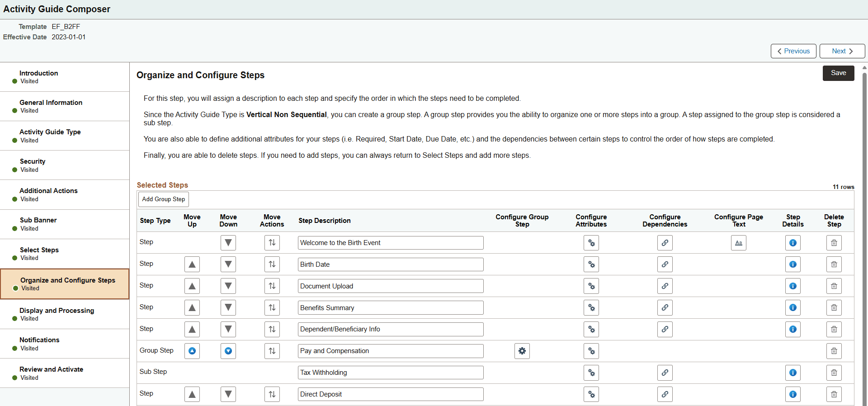Move up the Document Upload step
The image size is (868, 406).
[x=192, y=286]
